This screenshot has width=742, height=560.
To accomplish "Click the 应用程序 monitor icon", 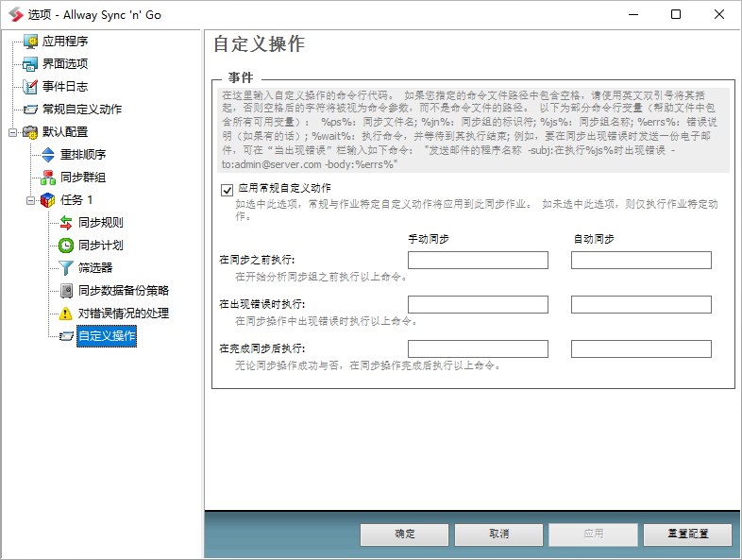I will point(31,42).
